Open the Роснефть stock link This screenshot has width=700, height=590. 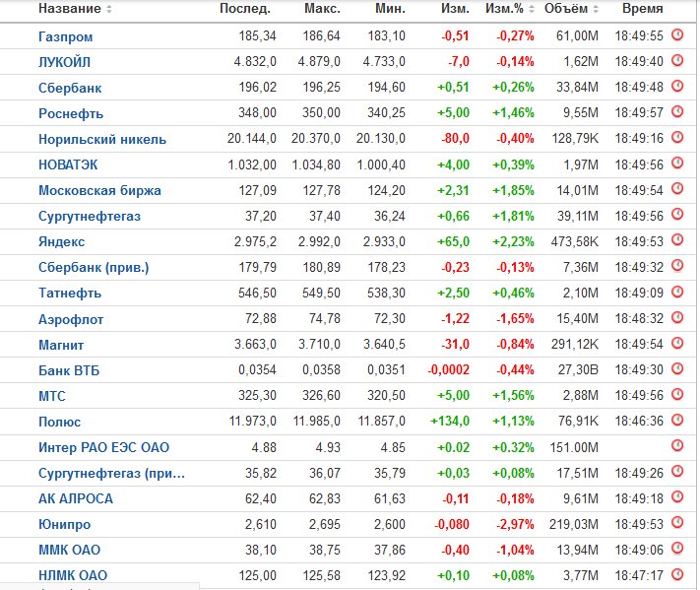(71, 113)
